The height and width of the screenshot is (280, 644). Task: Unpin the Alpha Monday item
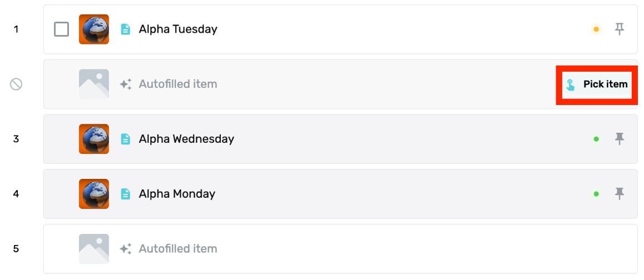tap(620, 193)
